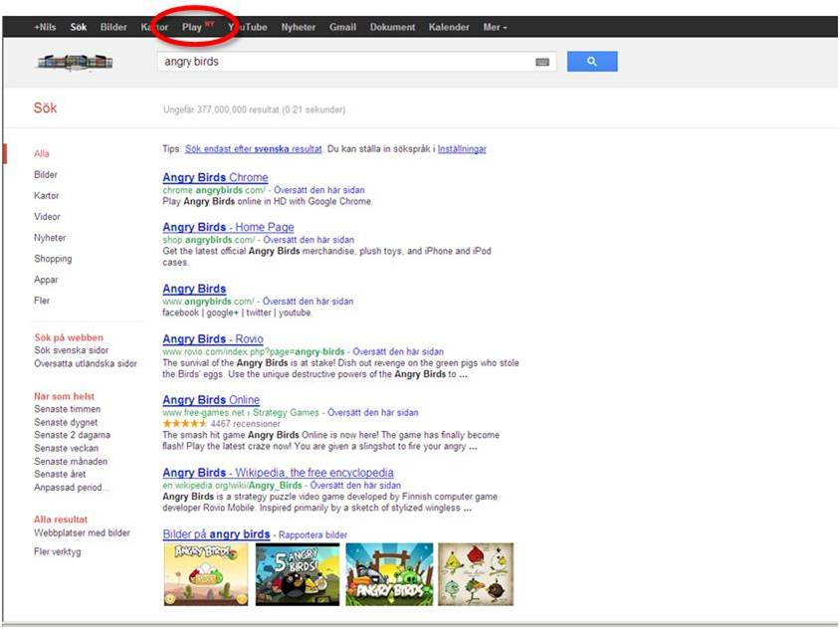Click Översätt den här sidan for Chrome result

(319, 190)
